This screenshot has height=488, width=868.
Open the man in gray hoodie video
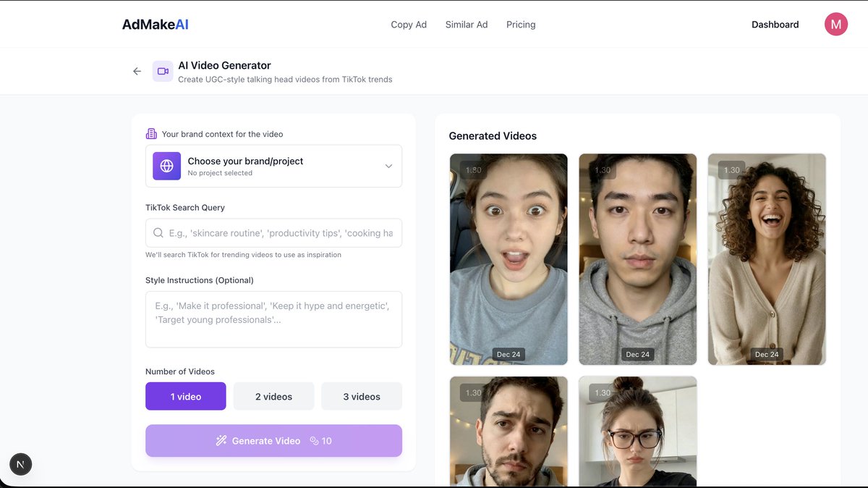click(x=638, y=259)
